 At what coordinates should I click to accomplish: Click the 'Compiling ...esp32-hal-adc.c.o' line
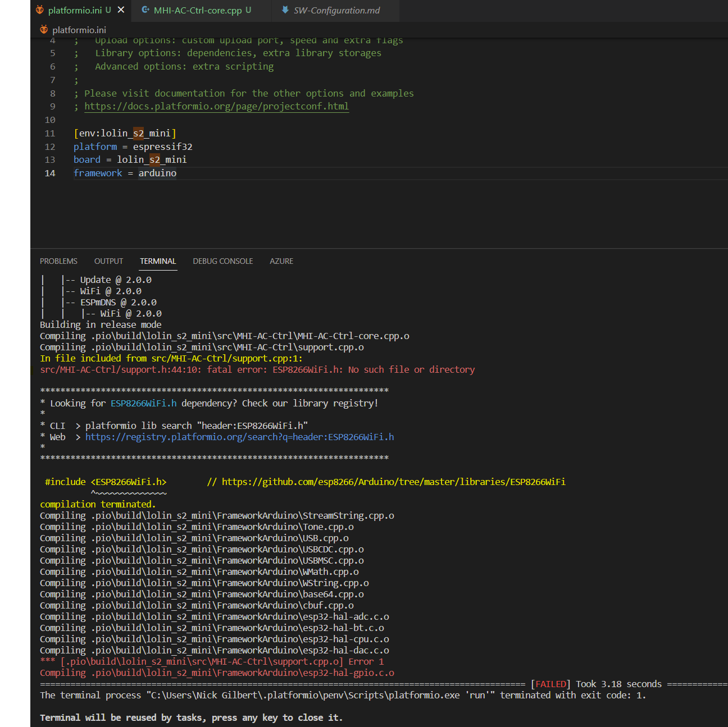[215, 616]
